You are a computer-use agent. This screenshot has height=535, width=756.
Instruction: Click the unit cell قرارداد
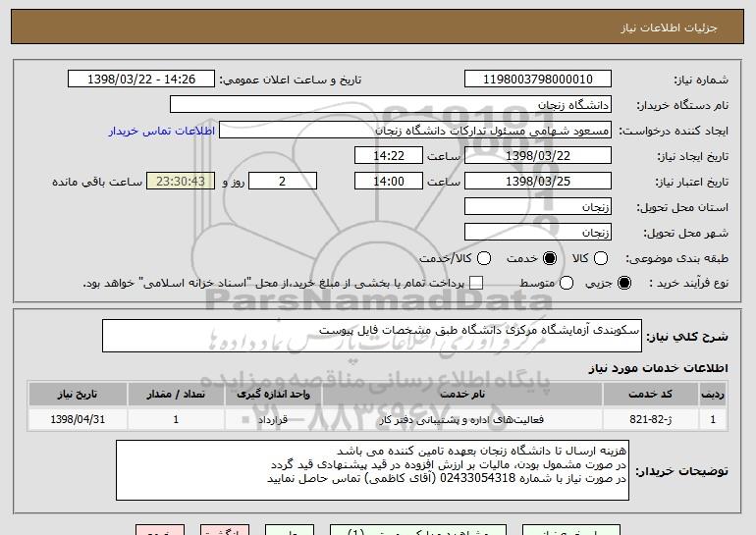click(273, 420)
